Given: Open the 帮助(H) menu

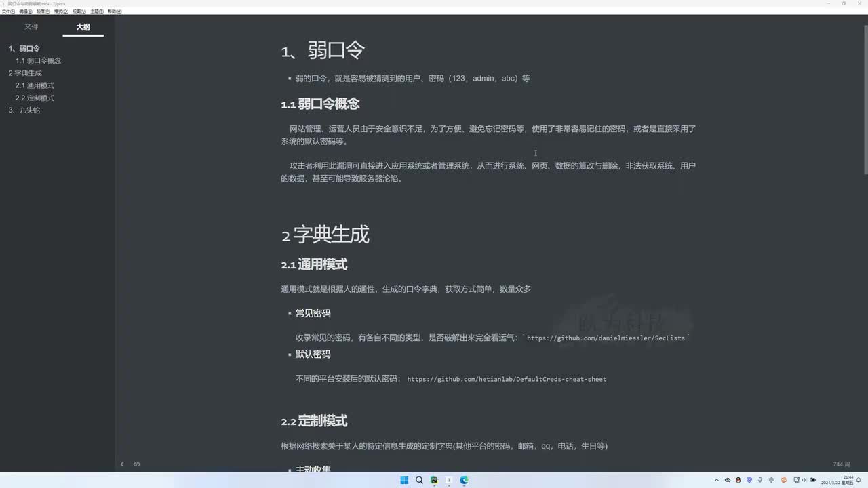Looking at the screenshot, I should click(115, 12).
